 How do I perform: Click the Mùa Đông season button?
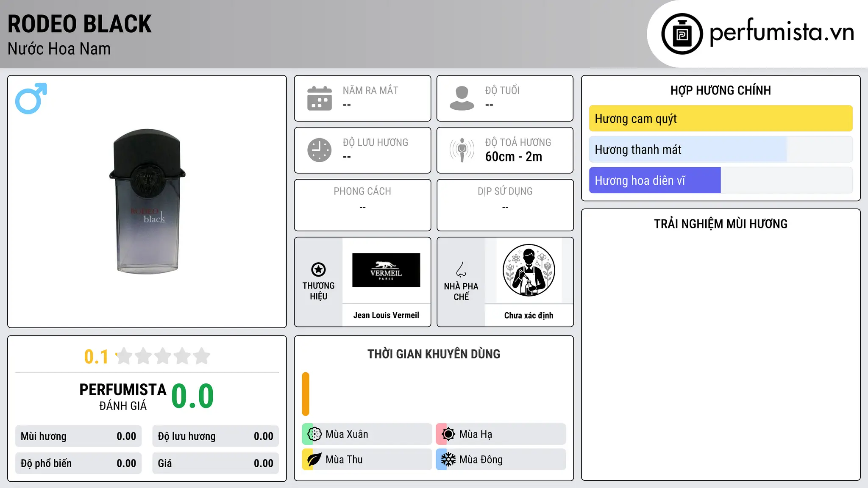(x=501, y=460)
